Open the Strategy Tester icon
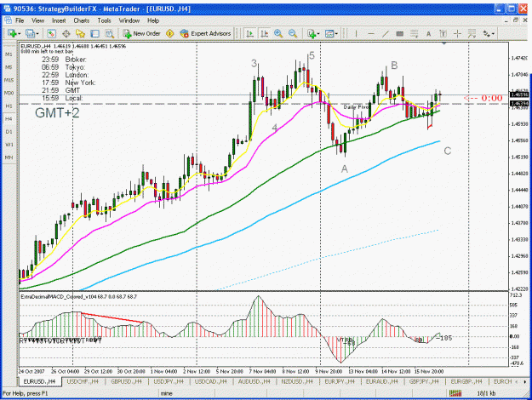Viewport: 532px width, 400px height. (x=109, y=33)
